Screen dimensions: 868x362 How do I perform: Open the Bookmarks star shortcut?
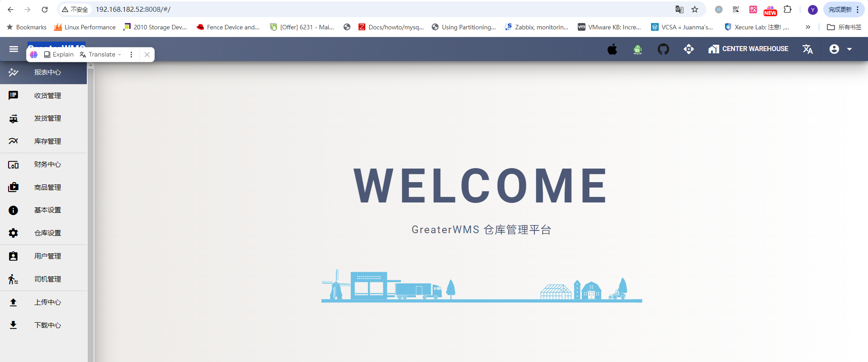pyautogui.click(x=27, y=27)
